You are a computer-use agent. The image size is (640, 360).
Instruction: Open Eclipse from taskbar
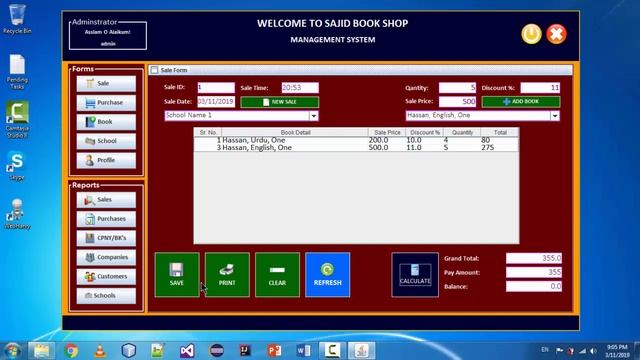point(216,351)
